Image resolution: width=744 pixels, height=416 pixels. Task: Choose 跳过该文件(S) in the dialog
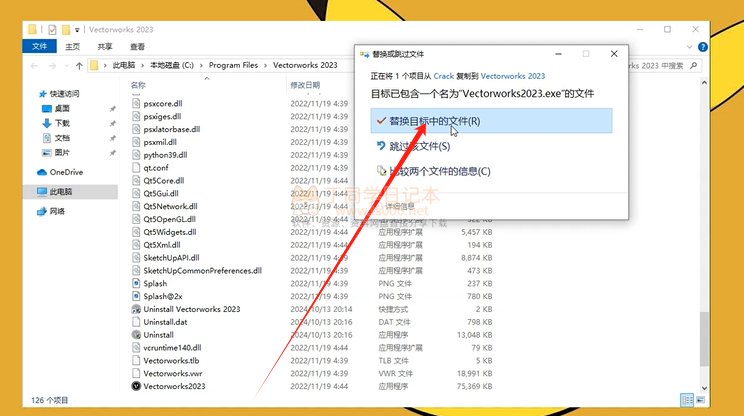click(x=419, y=146)
